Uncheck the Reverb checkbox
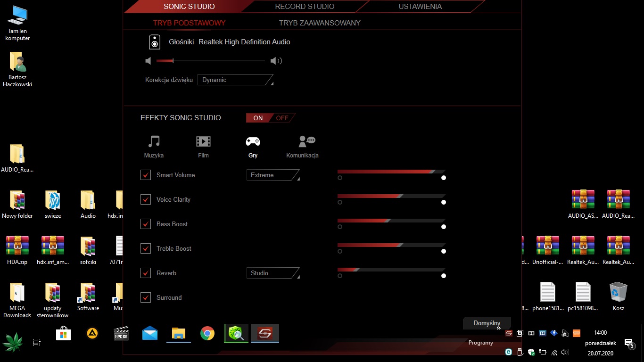The image size is (644, 362). point(146,273)
